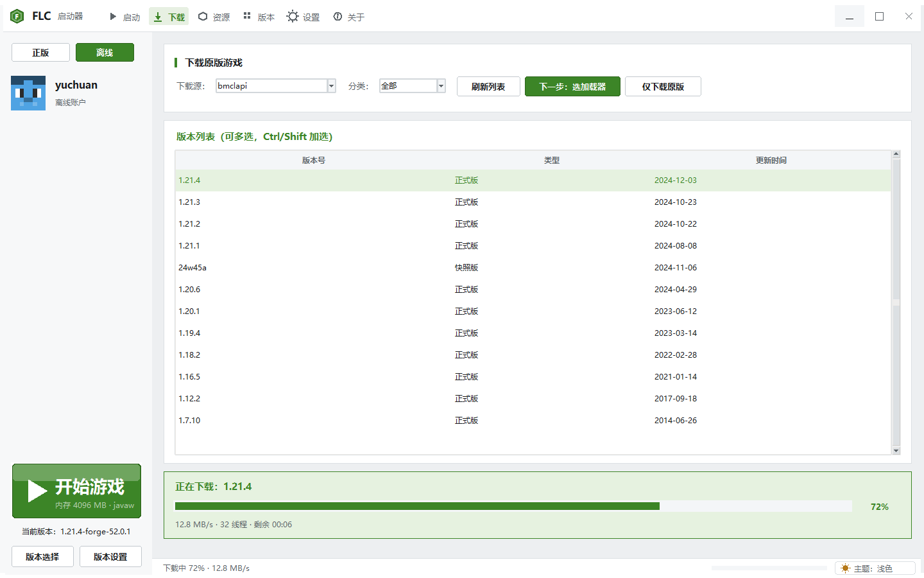The height and width of the screenshot is (578, 924).
Task: Open the 设置 gear icon
Action: point(293,17)
